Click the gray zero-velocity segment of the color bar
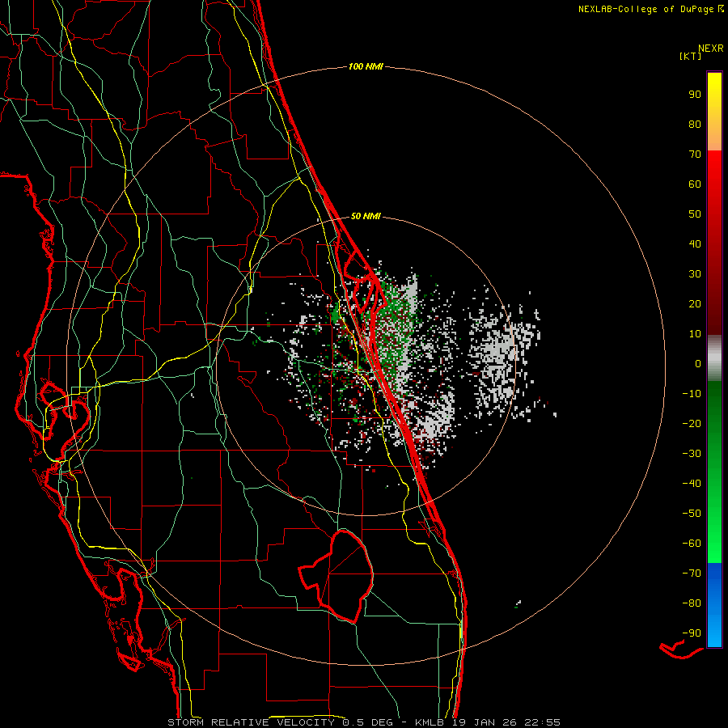The height and width of the screenshot is (728, 728). tap(714, 358)
